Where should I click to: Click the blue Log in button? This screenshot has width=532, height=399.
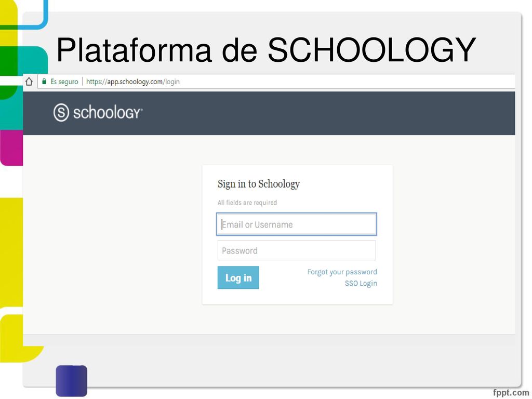click(238, 277)
